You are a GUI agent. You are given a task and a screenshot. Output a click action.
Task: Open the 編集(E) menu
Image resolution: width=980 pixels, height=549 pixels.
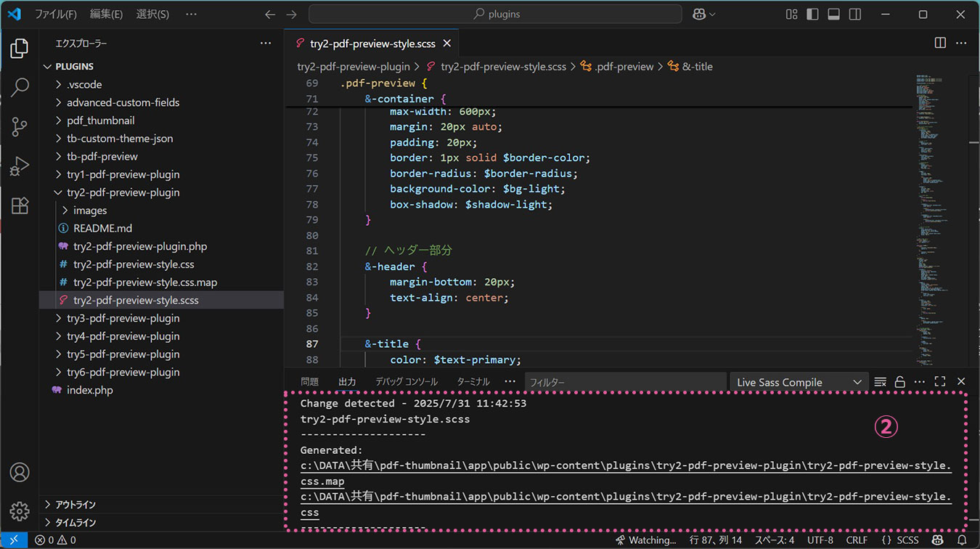pos(107,14)
